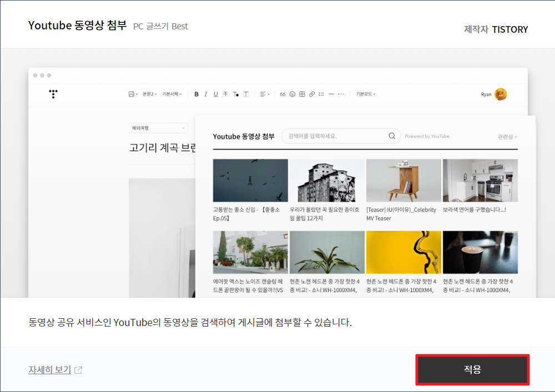Open the image insert dropdown in toolbar

coord(133,94)
